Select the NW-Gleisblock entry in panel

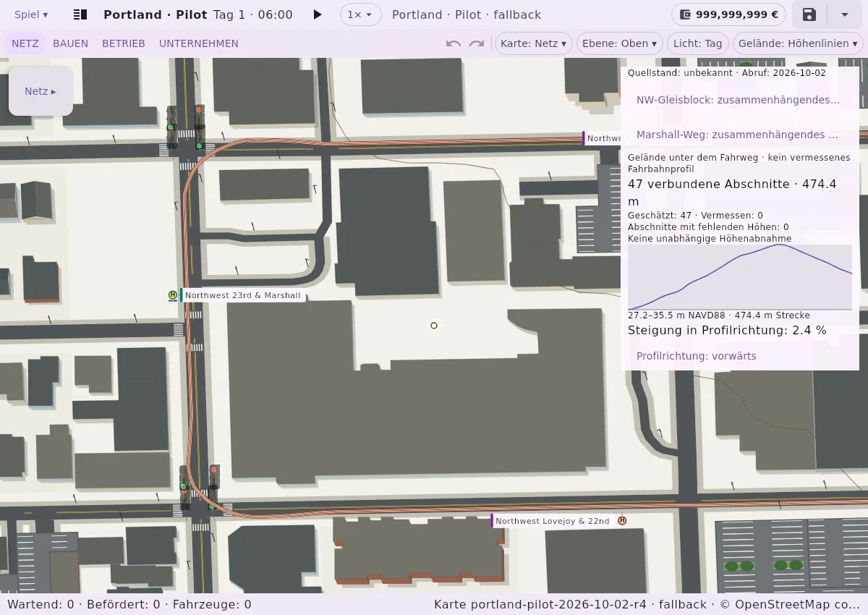tap(739, 100)
